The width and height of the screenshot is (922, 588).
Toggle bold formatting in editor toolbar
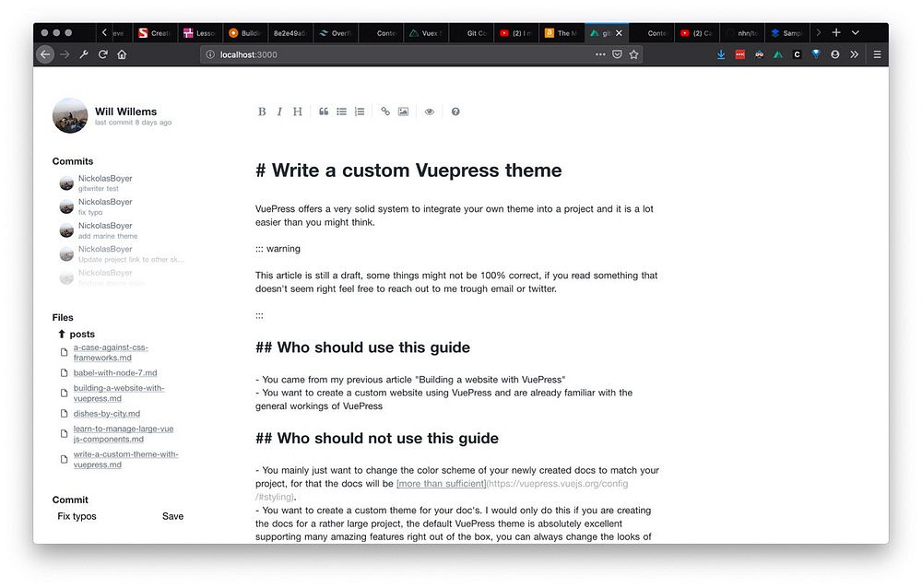point(262,112)
